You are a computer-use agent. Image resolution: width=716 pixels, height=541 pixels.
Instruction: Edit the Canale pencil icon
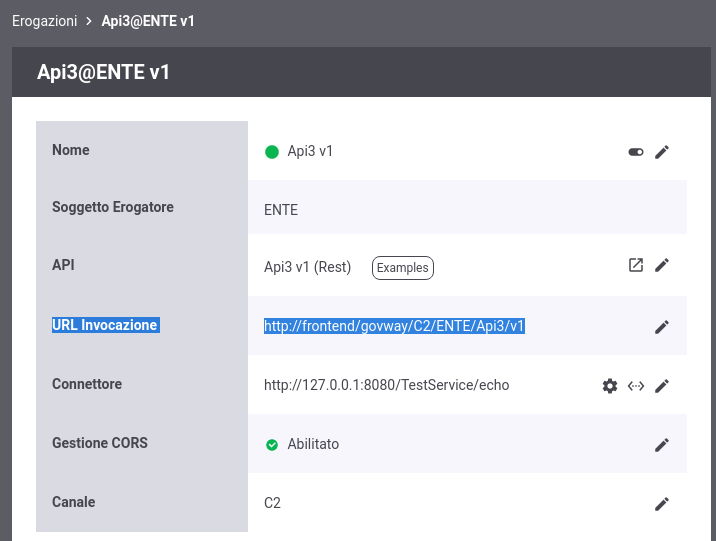[x=662, y=504]
